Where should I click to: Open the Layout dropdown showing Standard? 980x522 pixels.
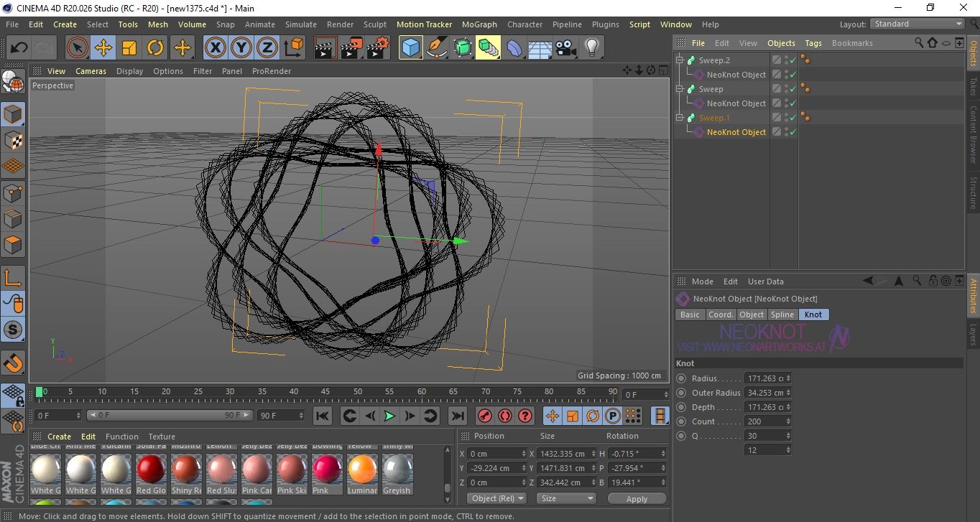point(917,24)
